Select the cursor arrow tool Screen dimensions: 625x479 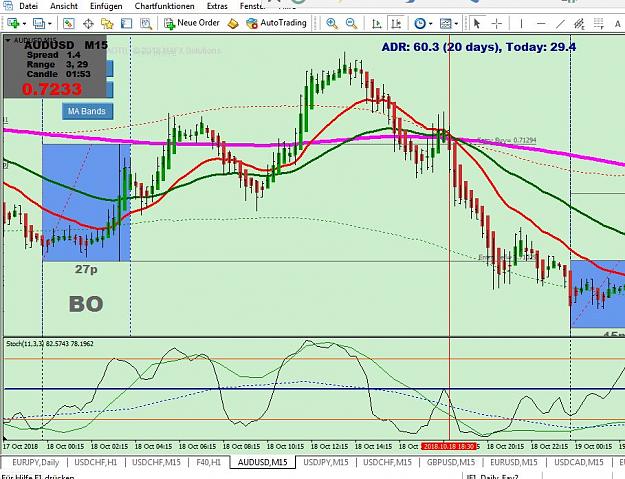(476, 24)
